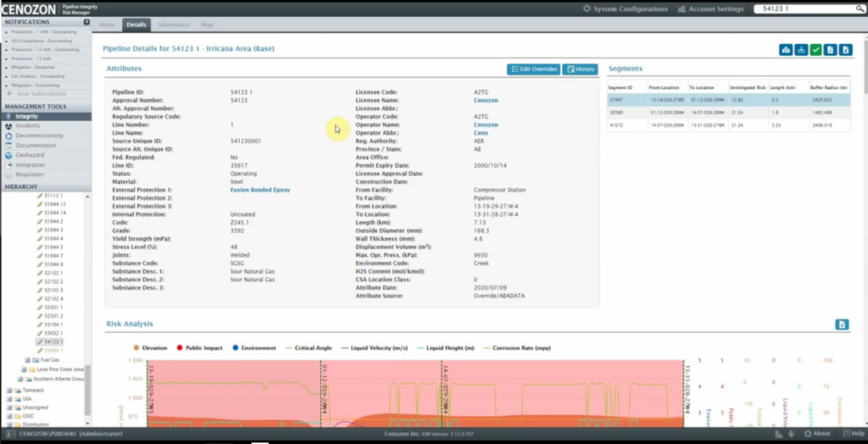Click the Help question mark icon

pyautogui.click(x=846, y=434)
